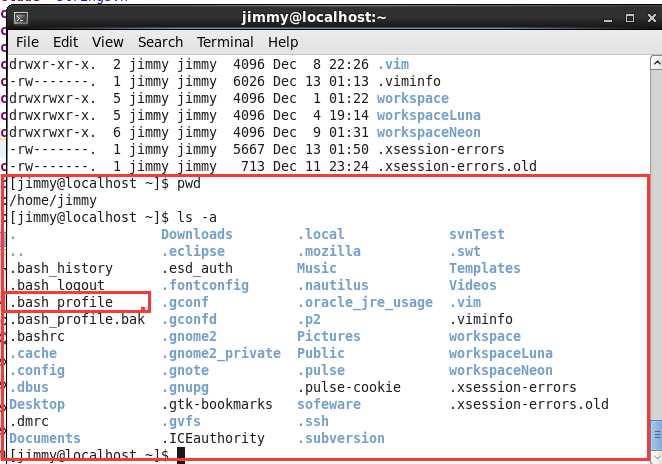Screen dimensions: 662x464
Task: Click the scrollbar up arrow
Action: coord(657,63)
